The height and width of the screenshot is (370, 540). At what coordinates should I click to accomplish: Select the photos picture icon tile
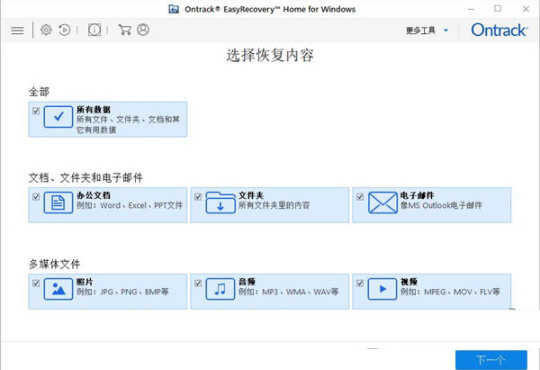coord(58,289)
